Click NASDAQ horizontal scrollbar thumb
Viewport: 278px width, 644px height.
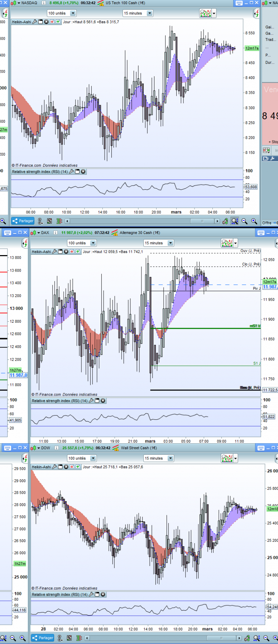tap(202, 221)
